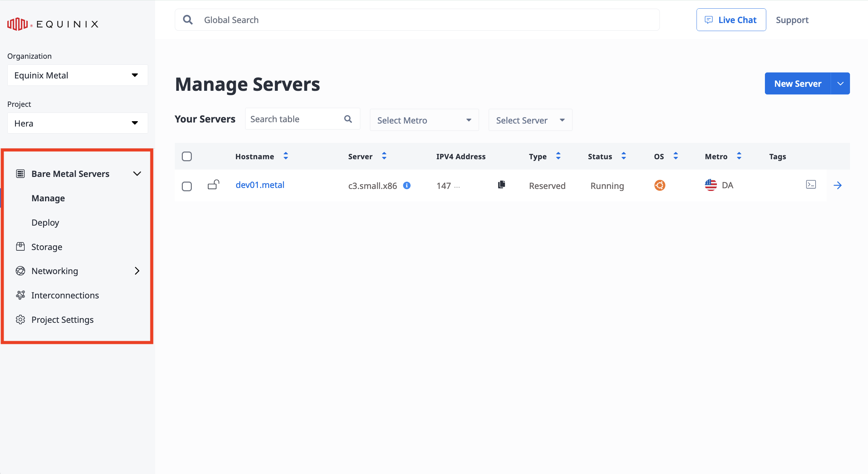Click the Live Chat button
Screen dimensions: 868x474
pos(731,20)
